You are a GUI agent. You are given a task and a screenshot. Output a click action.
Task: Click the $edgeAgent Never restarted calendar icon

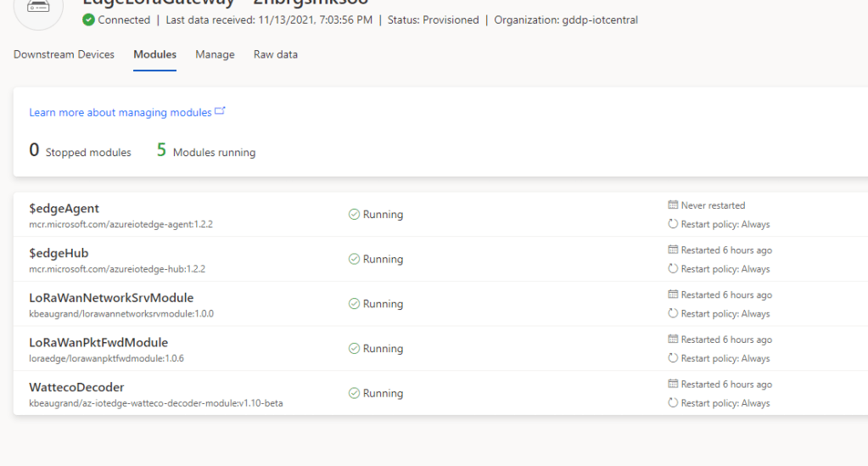point(673,205)
